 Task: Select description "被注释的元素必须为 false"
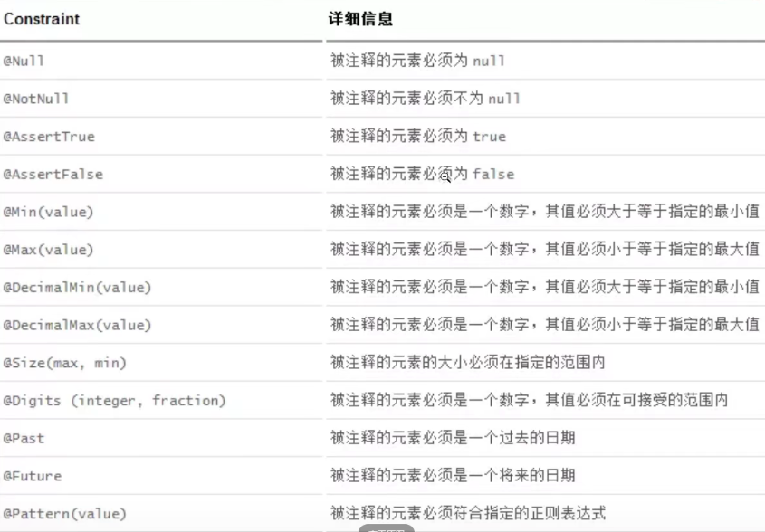coord(423,174)
